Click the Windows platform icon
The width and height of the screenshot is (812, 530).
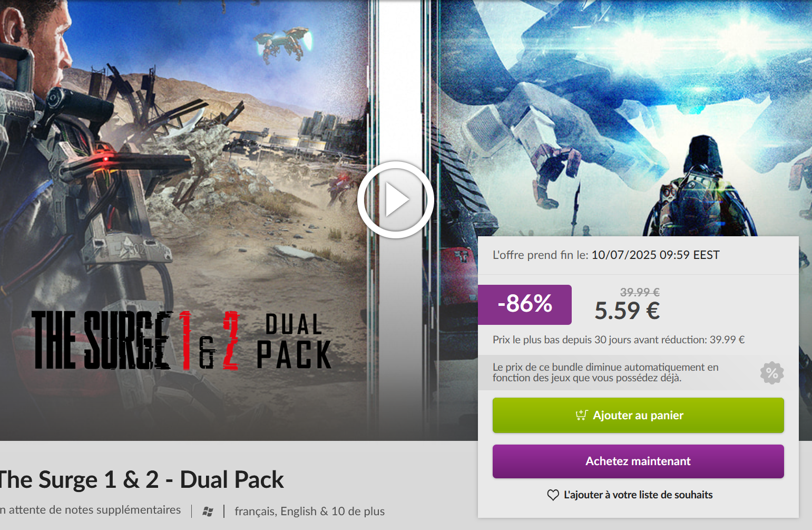(x=208, y=512)
